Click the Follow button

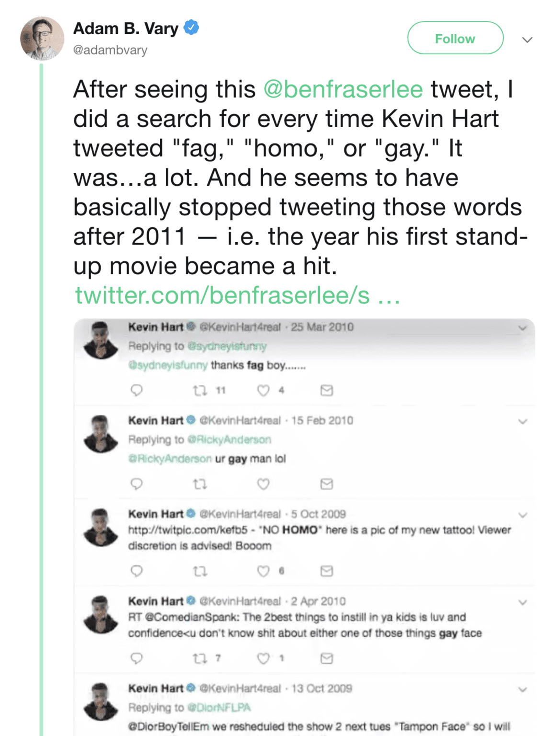click(x=455, y=38)
